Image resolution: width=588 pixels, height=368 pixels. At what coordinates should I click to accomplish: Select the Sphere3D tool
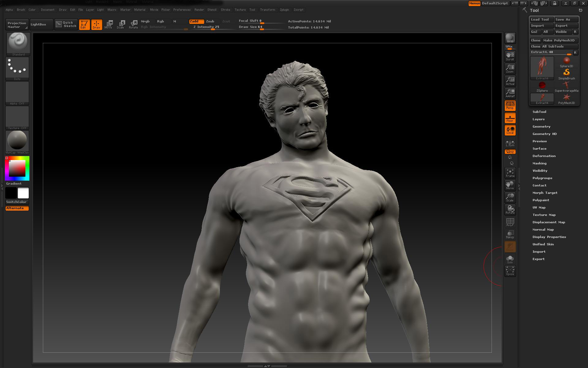tap(567, 62)
